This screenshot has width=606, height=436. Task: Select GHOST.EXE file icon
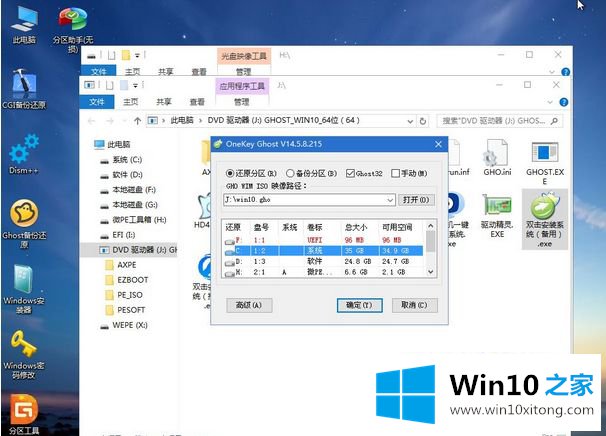[x=545, y=163]
